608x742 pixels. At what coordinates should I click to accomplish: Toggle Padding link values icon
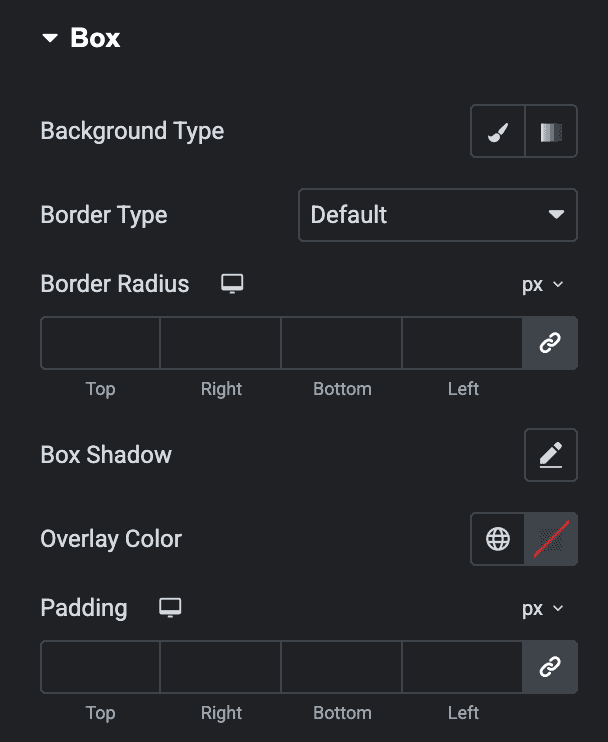550,667
